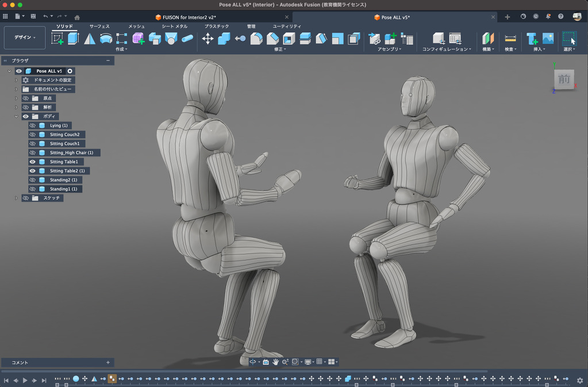The width and height of the screenshot is (588, 387).
Task: Show the Standing2 (1) body
Action: tap(33, 180)
